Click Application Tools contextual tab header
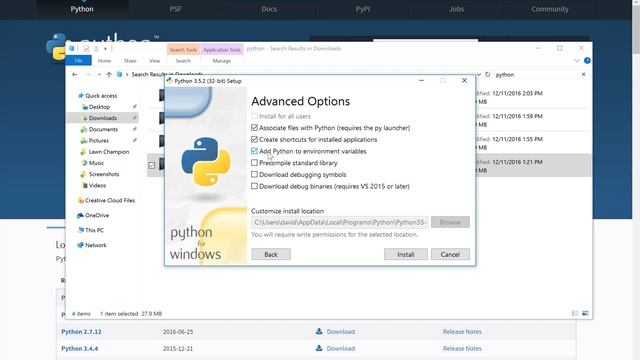640x360 pixels. coord(222,49)
